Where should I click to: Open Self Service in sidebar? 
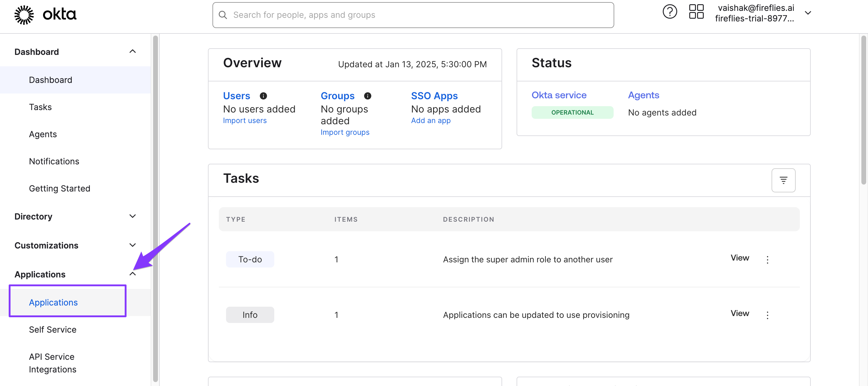pos(52,329)
